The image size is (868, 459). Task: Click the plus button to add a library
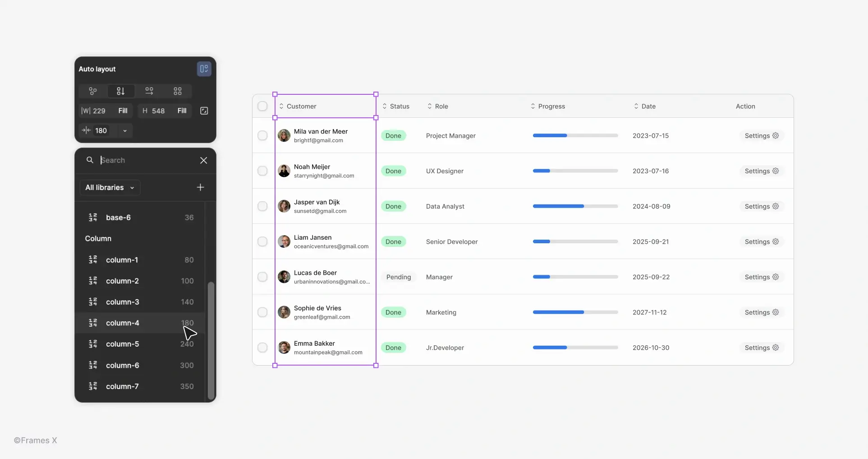coord(200,188)
